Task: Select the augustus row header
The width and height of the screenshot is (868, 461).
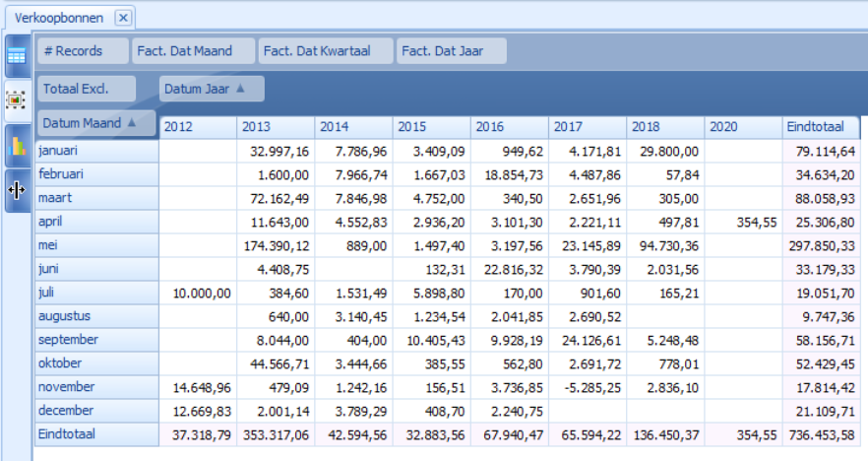Action: click(x=96, y=316)
